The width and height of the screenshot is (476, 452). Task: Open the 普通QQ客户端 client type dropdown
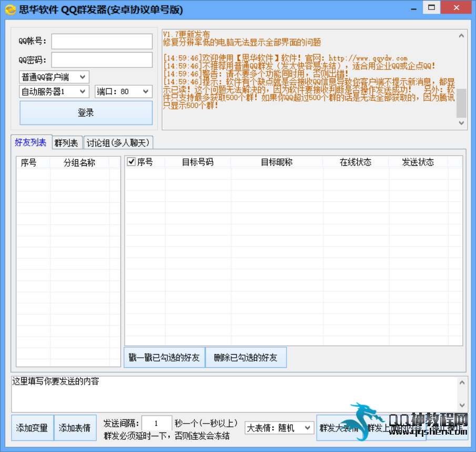[x=54, y=77]
